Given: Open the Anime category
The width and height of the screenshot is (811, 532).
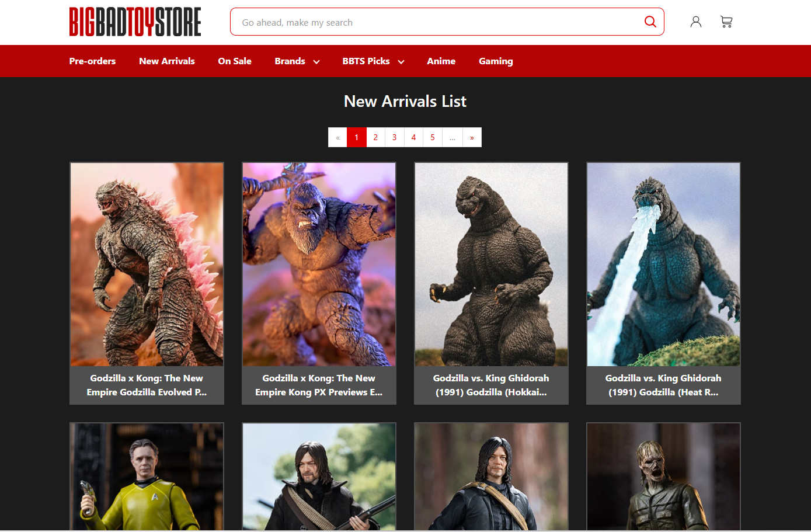Looking at the screenshot, I should [441, 61].
